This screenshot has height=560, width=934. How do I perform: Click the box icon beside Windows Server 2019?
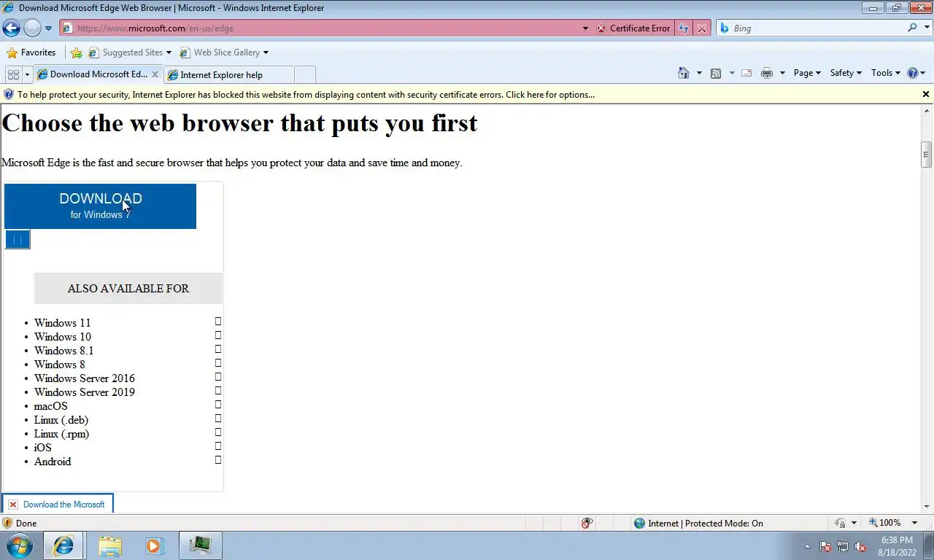pyautogui.click(x=218, y=391)
